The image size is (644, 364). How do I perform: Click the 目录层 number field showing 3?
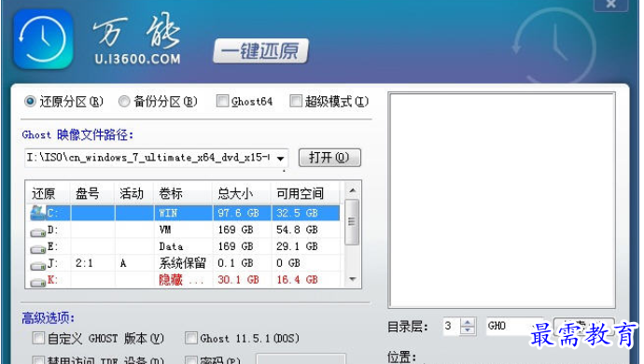452,327
